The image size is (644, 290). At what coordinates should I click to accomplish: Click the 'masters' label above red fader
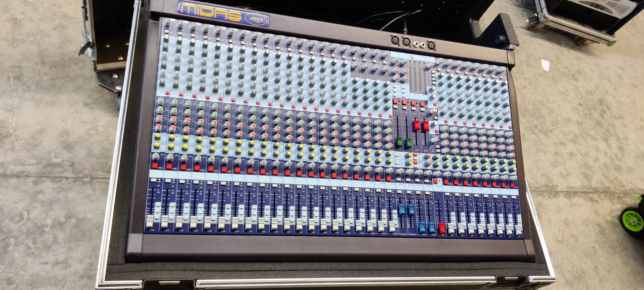[439, 187]
